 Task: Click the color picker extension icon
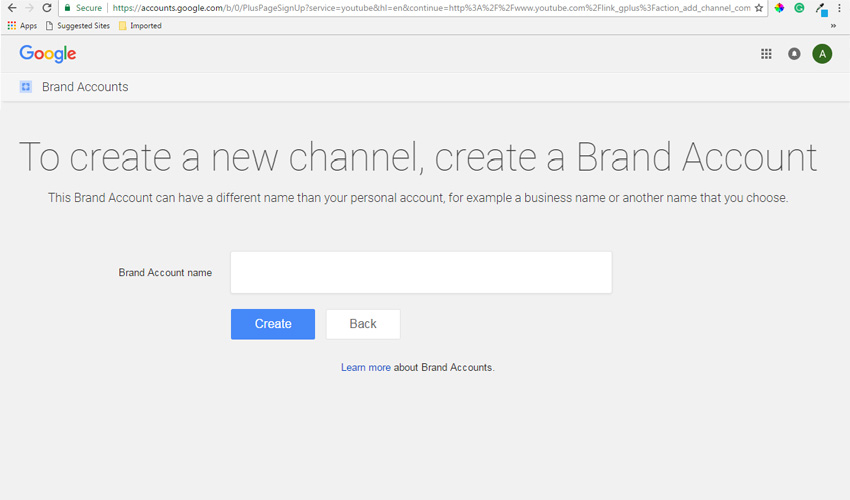click(821, 9)
